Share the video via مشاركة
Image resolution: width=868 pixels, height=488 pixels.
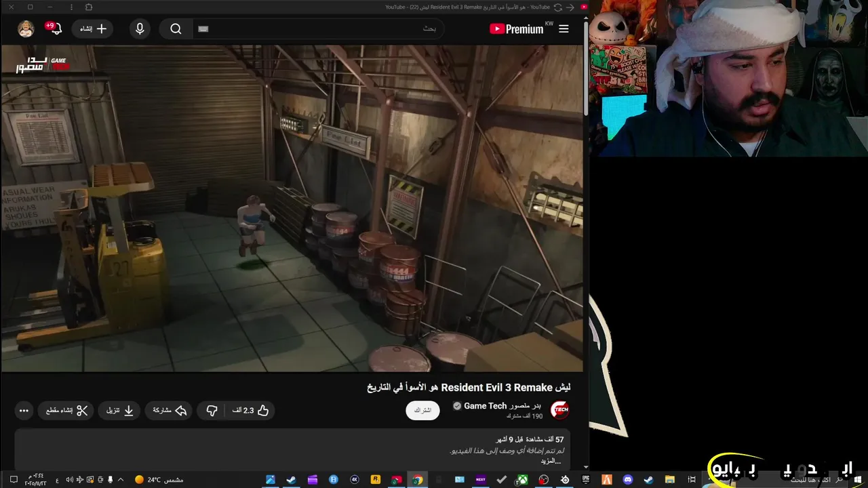[x=170, y=410]
